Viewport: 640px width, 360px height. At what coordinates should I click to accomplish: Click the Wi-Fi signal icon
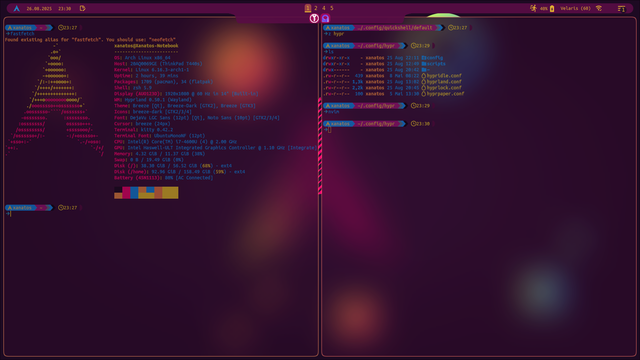coord(599,8)
